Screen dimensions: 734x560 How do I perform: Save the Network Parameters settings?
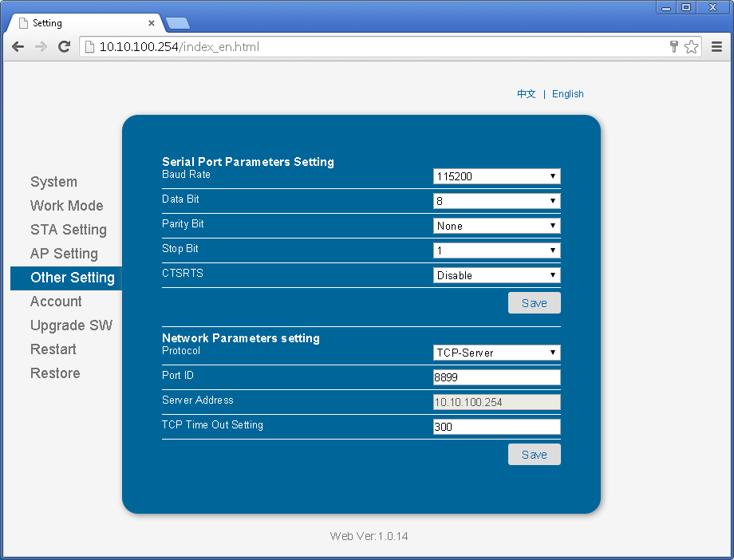point(534,454)
